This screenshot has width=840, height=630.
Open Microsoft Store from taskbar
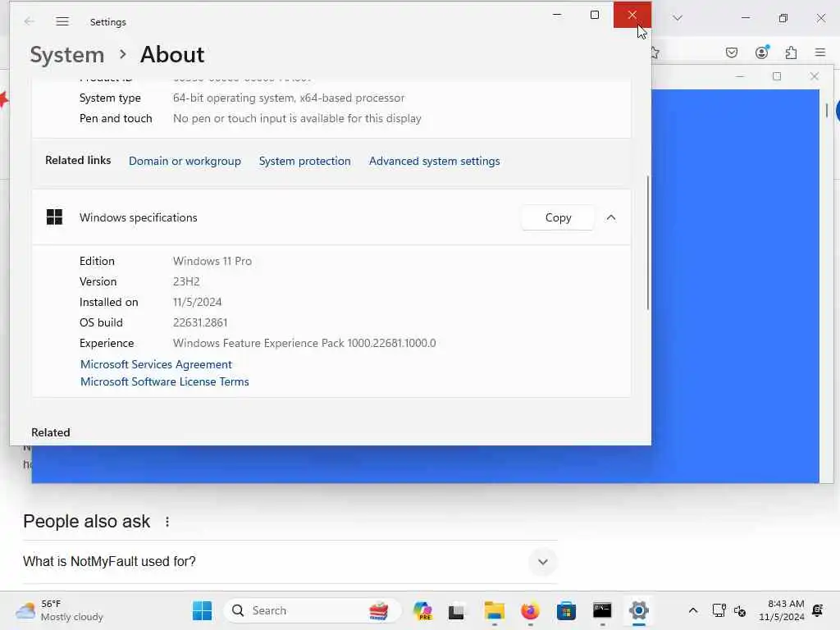(566, 610)
